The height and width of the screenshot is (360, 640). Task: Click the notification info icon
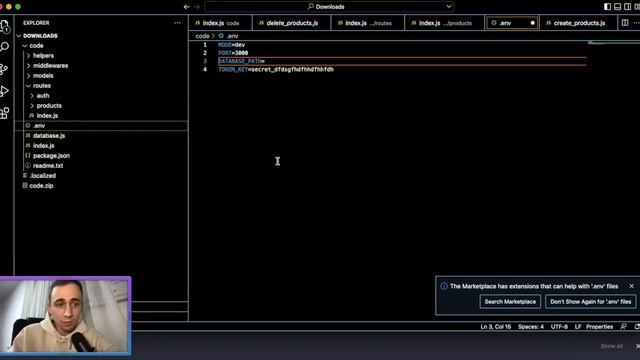point(444,286)
